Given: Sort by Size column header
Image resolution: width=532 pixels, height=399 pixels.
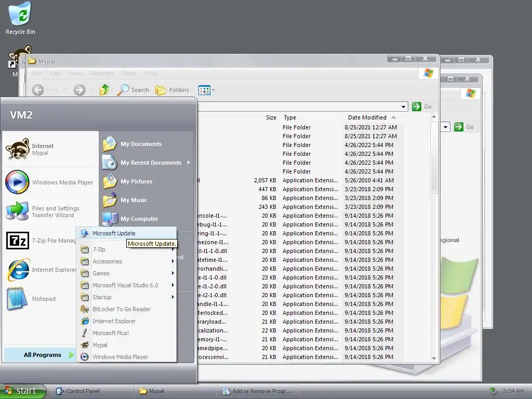Looking at the screenshot, I should (255, 117).
